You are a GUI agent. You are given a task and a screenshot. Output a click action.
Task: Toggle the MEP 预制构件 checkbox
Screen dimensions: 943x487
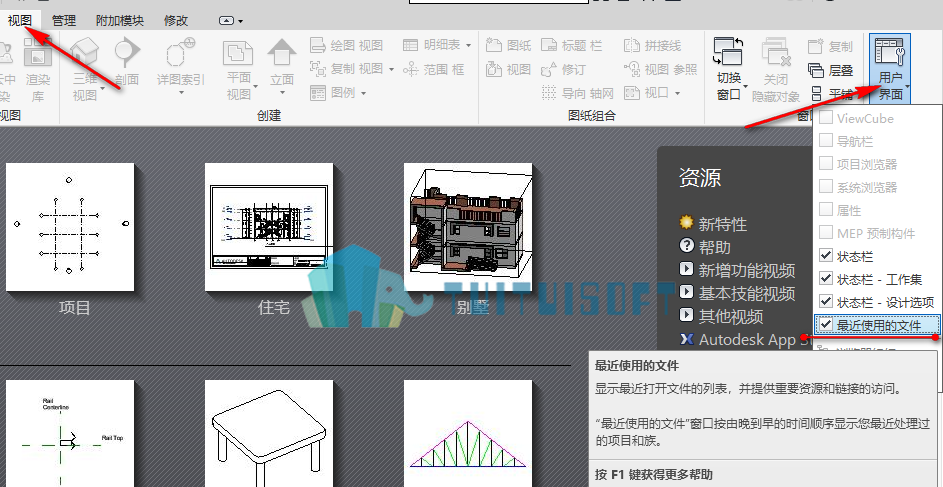826,232
